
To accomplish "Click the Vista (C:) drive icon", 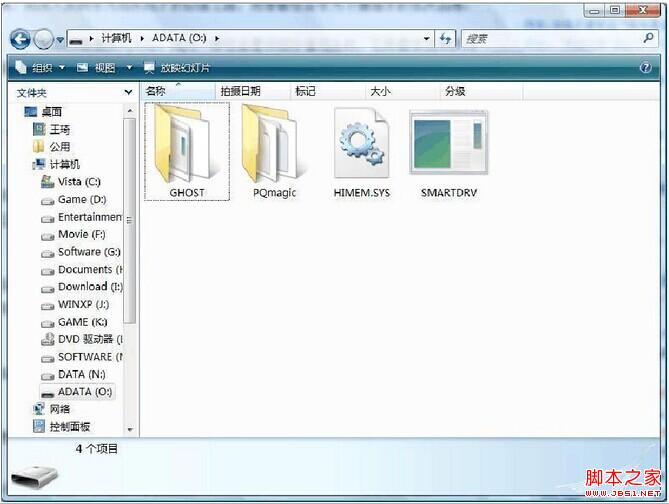I will pyautogui.click(x=47, y=182).
